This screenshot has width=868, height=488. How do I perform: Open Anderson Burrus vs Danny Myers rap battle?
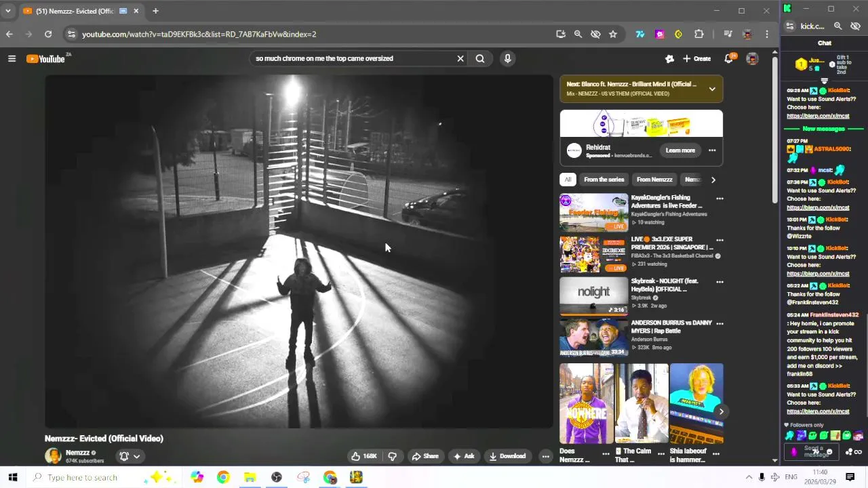click(x=594, y=338)
